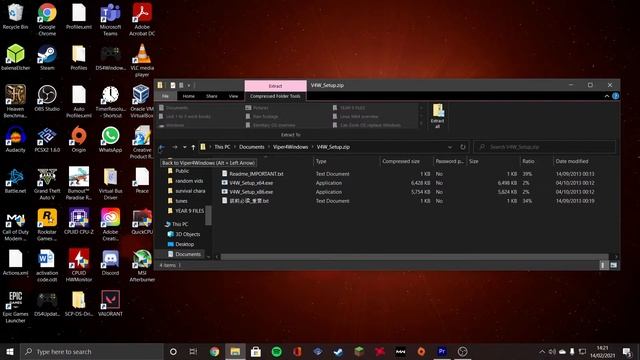Click the up one level arrow
The width and height of the screenshot is (640, 360).
point(193,147)
